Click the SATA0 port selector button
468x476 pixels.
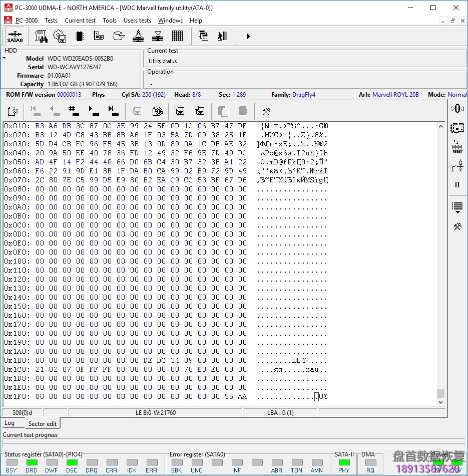pyautogui.click(x=15, y=36)
